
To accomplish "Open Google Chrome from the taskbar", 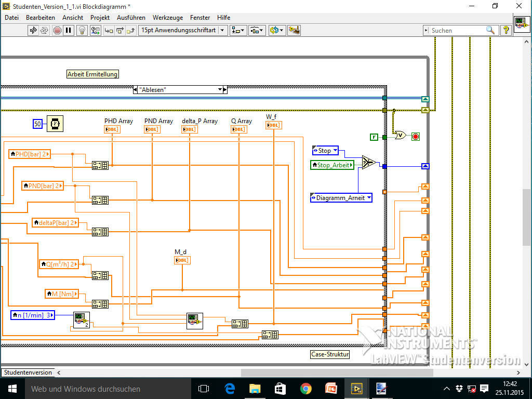I will coord(306,388).
